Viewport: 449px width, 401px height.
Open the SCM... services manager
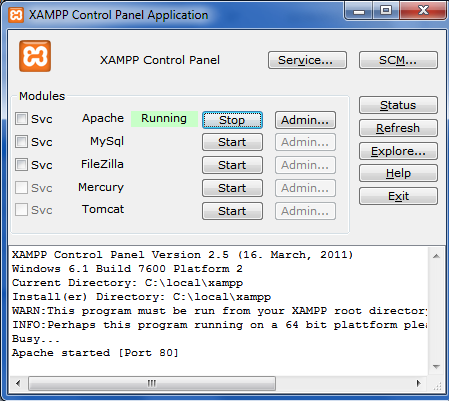[398, 60]
